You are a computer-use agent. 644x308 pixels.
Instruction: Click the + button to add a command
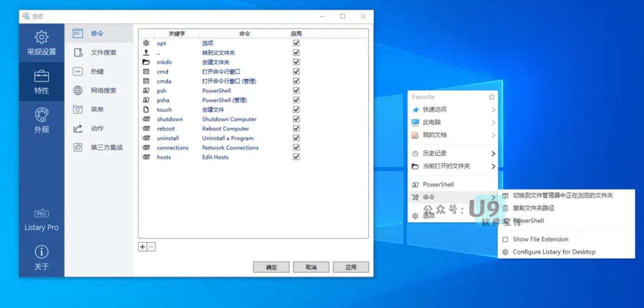point(143,247)
